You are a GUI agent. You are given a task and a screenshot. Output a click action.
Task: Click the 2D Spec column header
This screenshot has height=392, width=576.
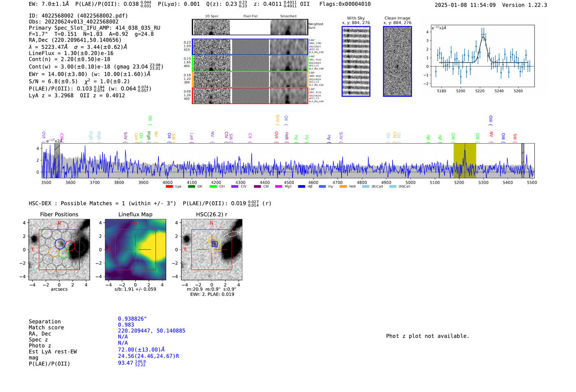click(x=212, y=16)
